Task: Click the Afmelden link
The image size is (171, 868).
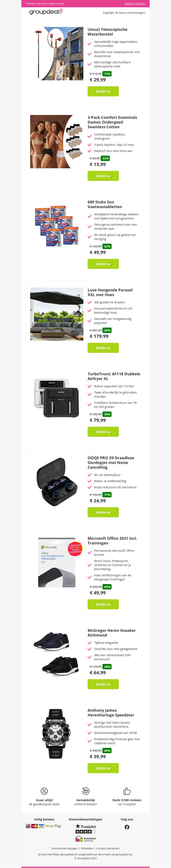Action: pos(87,849)
